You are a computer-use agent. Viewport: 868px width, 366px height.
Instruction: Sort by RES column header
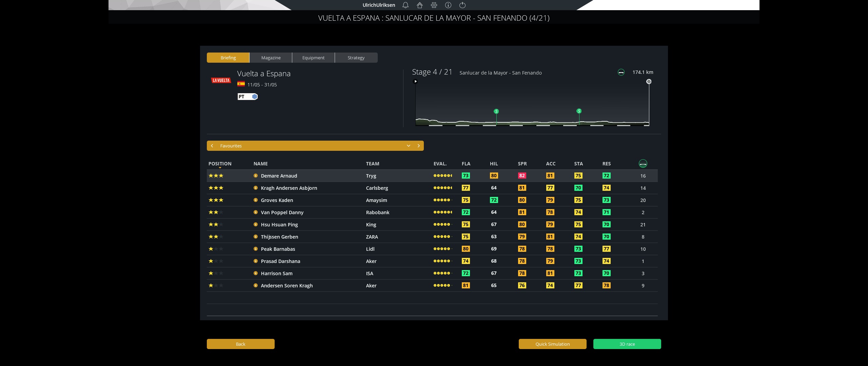[x=607, y=164]
